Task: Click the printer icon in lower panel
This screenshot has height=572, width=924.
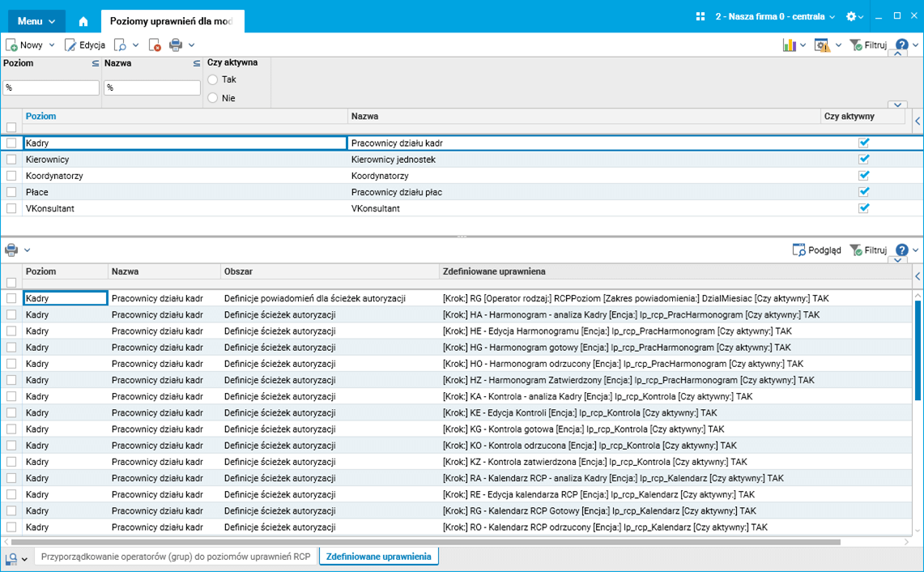Action: point(11,250)
